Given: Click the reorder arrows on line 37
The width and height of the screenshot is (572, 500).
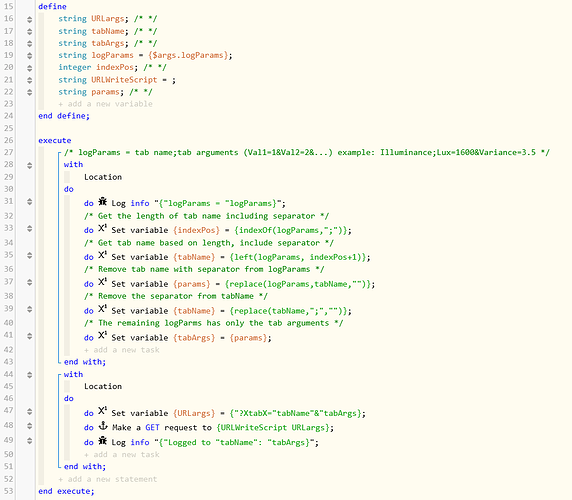Looking at the screenshot, I should (x=30, y=283).
